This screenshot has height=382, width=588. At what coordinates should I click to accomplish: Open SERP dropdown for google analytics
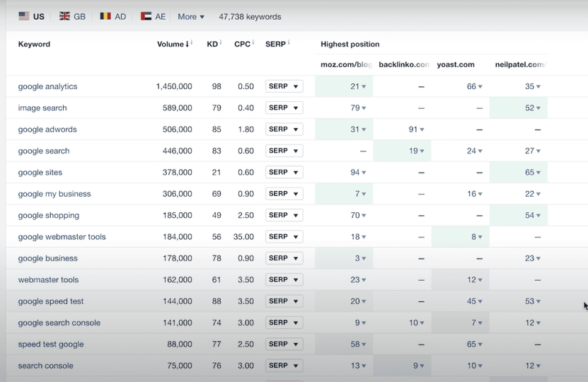point(284,86)
